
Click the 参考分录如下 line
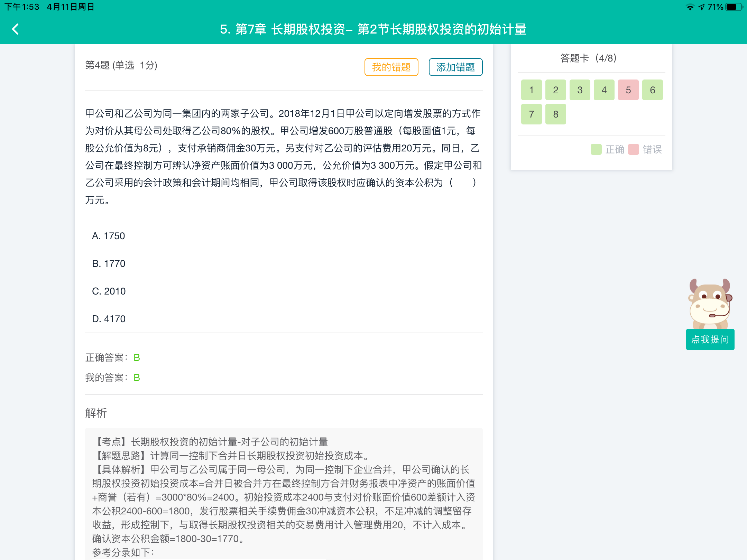pyautogui.click(x=123, y=552)
